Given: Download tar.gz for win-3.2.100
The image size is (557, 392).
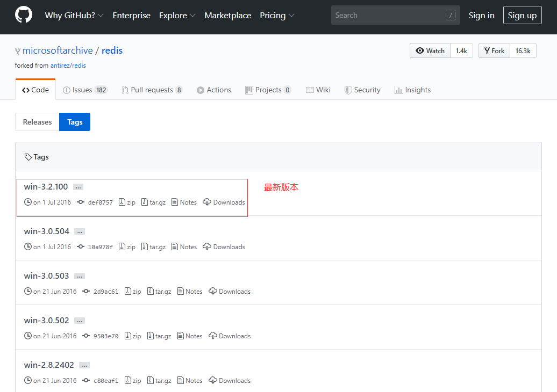Looking at the screenshot, I should 153,202.
